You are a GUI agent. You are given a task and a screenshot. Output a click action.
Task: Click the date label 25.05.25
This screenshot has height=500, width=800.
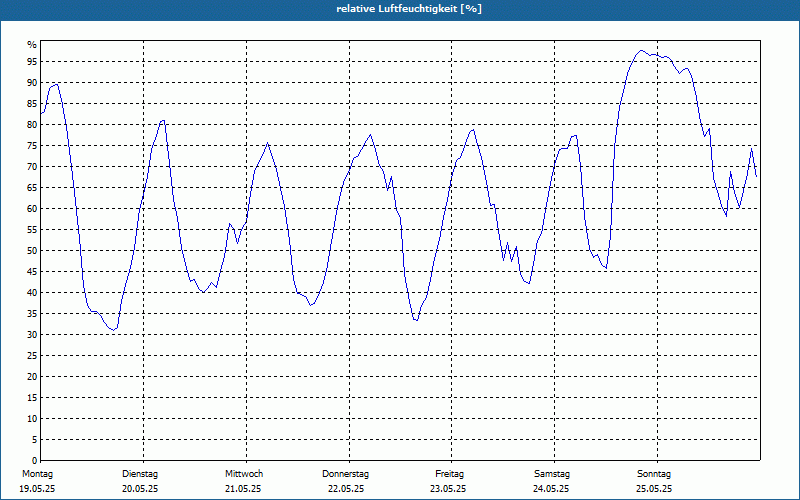pyautogui.click(x=654, y=489)
